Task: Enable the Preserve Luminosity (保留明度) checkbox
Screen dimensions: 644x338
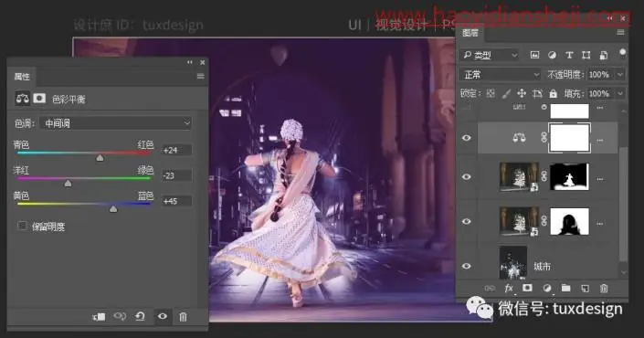Action: 22,226
